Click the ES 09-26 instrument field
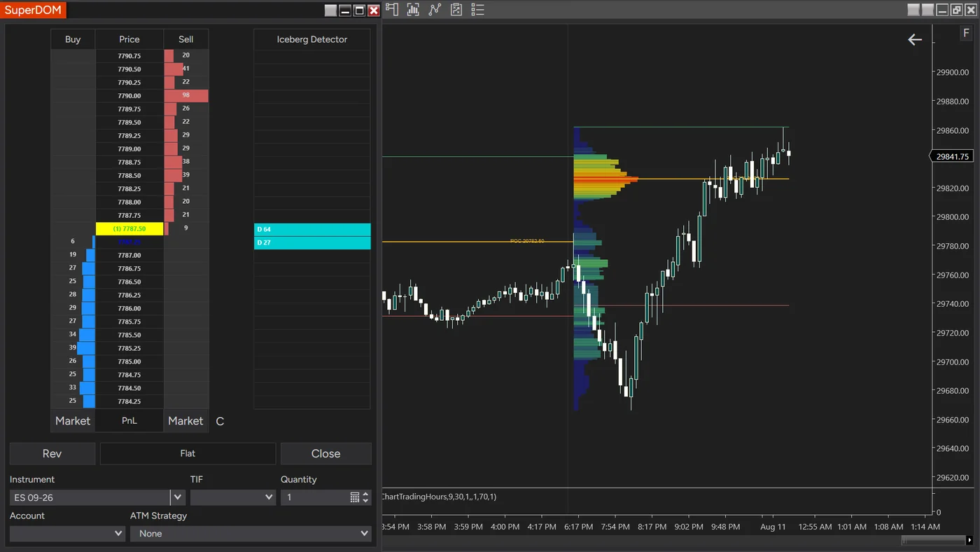 pos(90,497)
